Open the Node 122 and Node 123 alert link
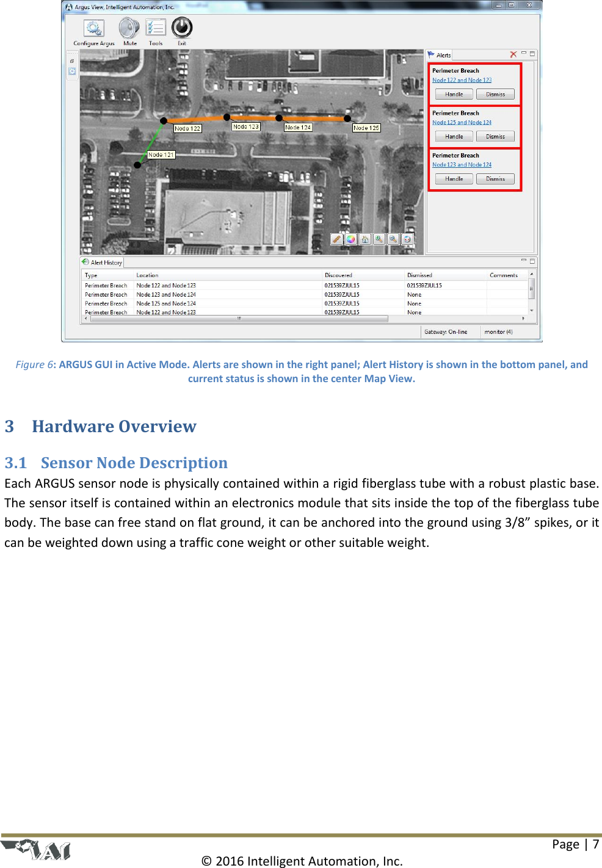 click(462, 80)
